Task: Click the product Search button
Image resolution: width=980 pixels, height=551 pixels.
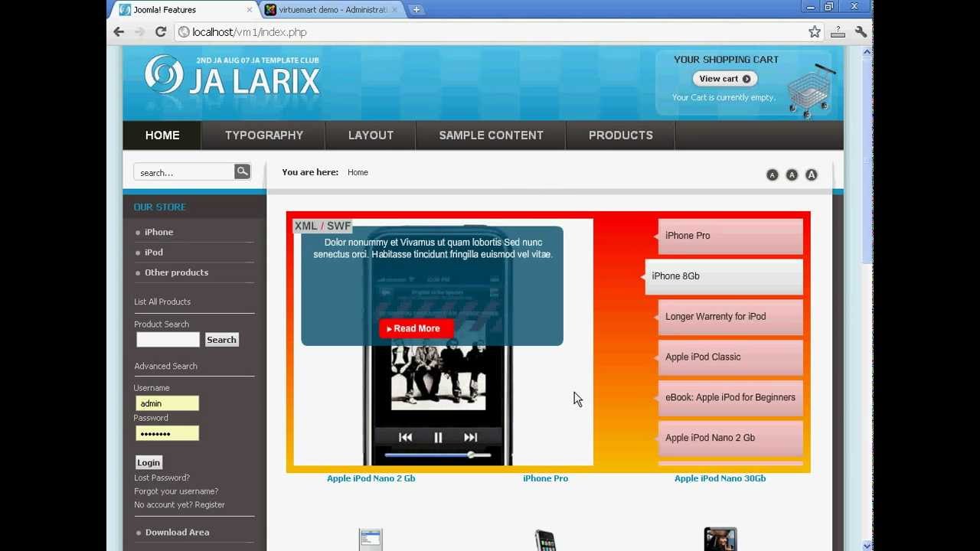Action: point(222,340)
